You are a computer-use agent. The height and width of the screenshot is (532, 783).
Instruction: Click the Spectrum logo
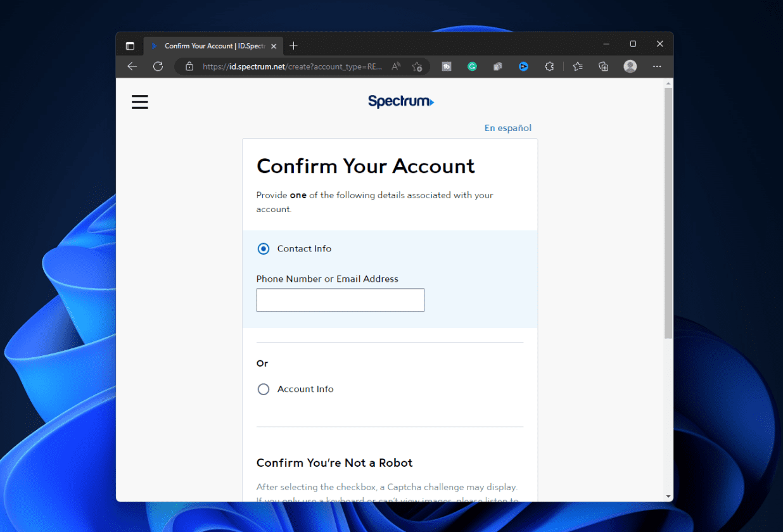click(400, 101)
